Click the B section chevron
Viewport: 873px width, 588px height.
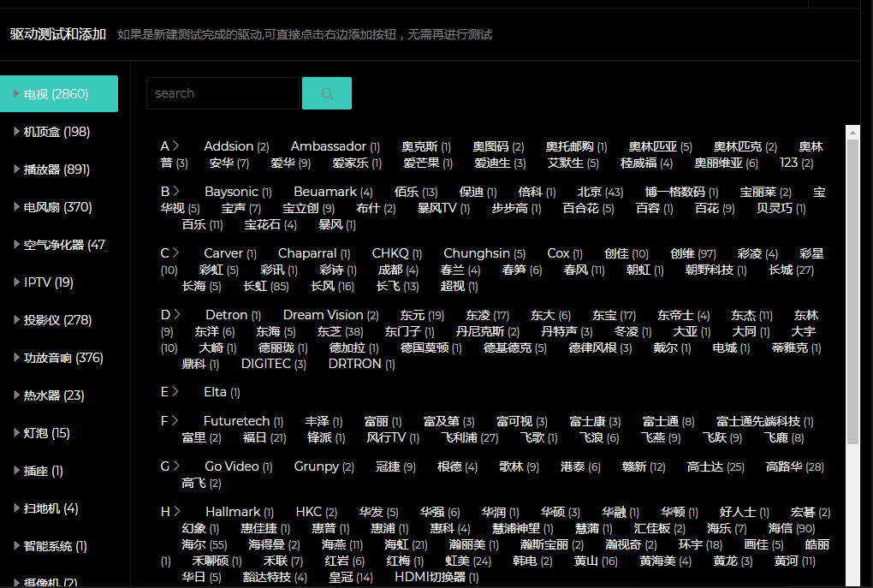tap(176, 192)
